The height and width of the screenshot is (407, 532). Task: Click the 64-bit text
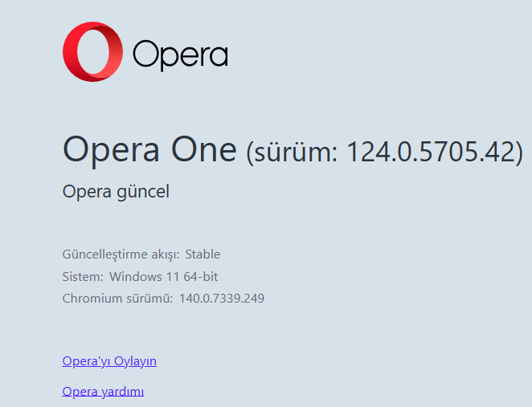point(199,277)
